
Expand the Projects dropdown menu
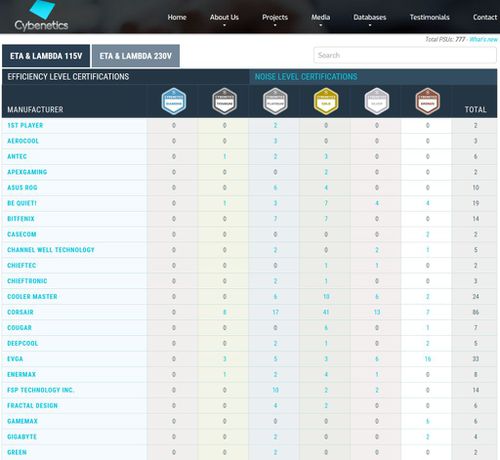tap(275, 17)
